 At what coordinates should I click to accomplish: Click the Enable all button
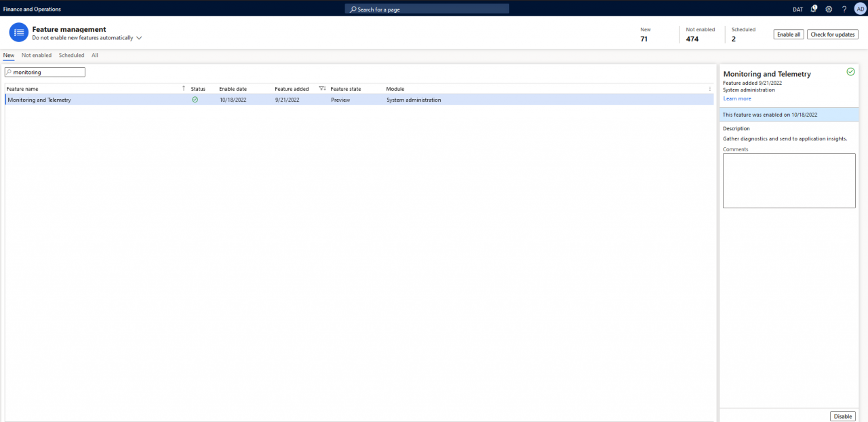pos(788,33)
